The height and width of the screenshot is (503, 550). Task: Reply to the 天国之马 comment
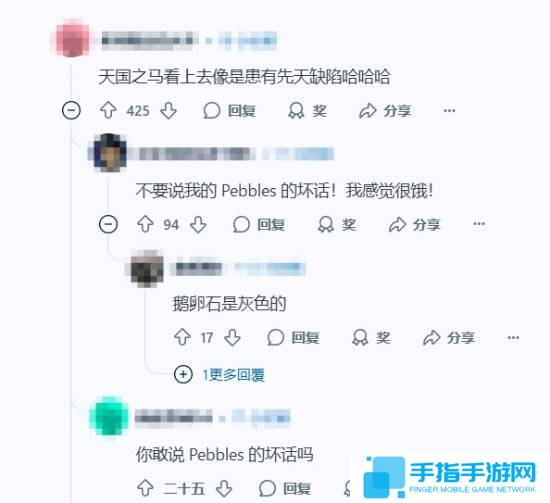[230, 111]
